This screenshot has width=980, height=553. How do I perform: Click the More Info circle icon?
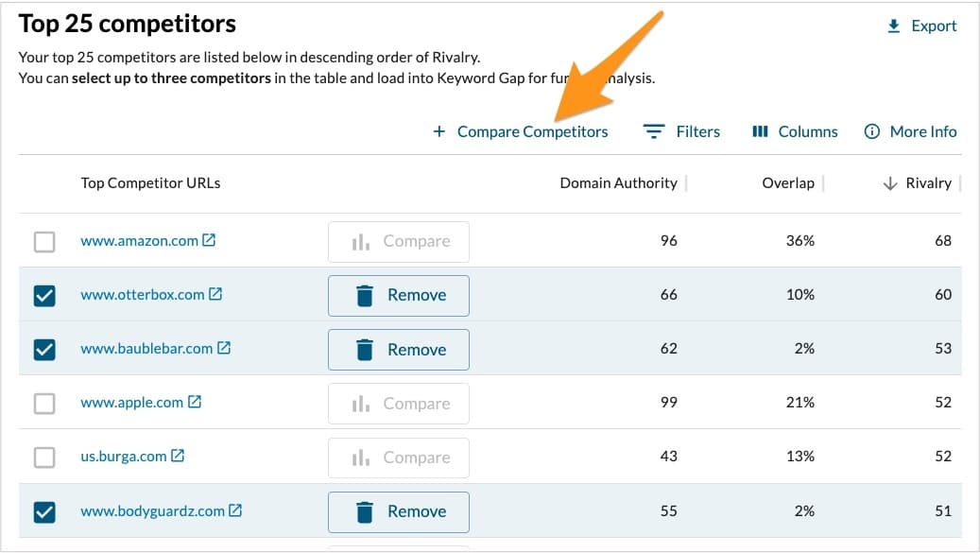[x=872, y=131]
